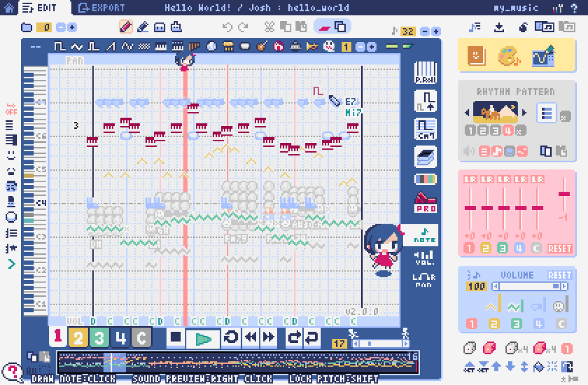Show the previous rhythm pattern with left arrow
The width and height of the screenshot is (588, 385).
466,112
